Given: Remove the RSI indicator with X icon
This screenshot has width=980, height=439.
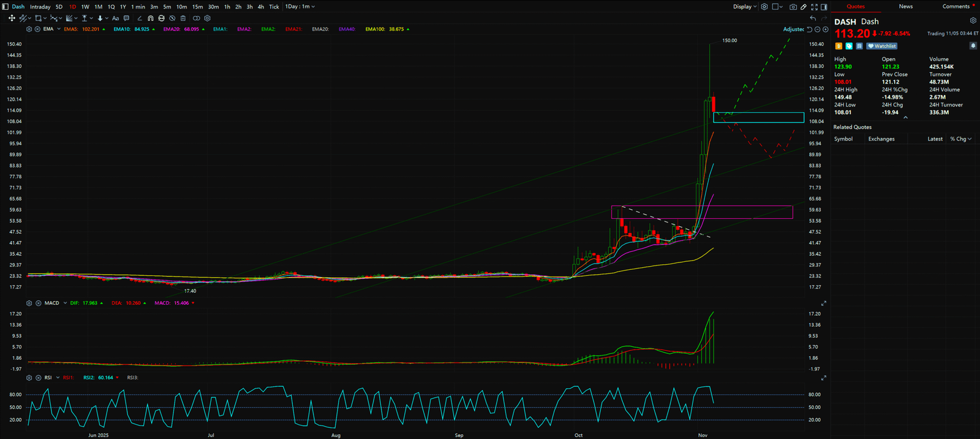Looking at the screenshot, I should (38, 378).
